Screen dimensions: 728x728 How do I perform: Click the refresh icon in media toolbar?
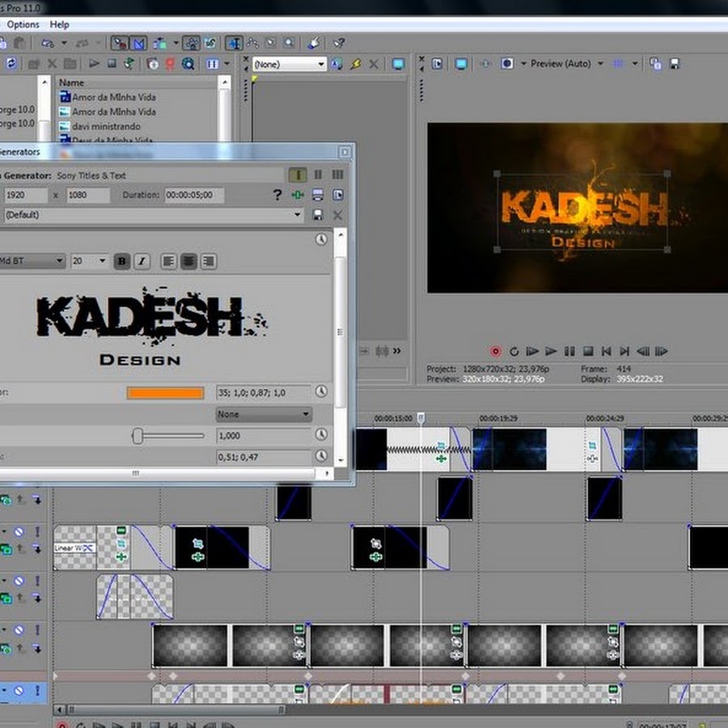click(x=11, y=64)
